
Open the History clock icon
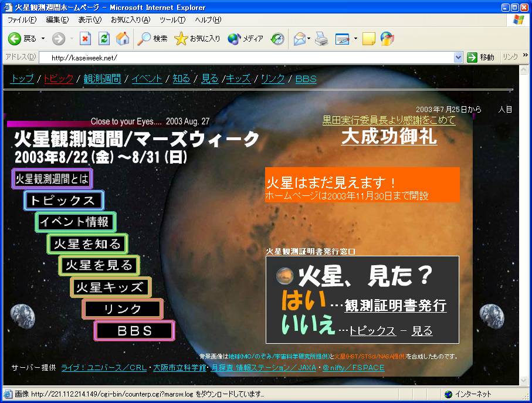(x=277, y=39)
